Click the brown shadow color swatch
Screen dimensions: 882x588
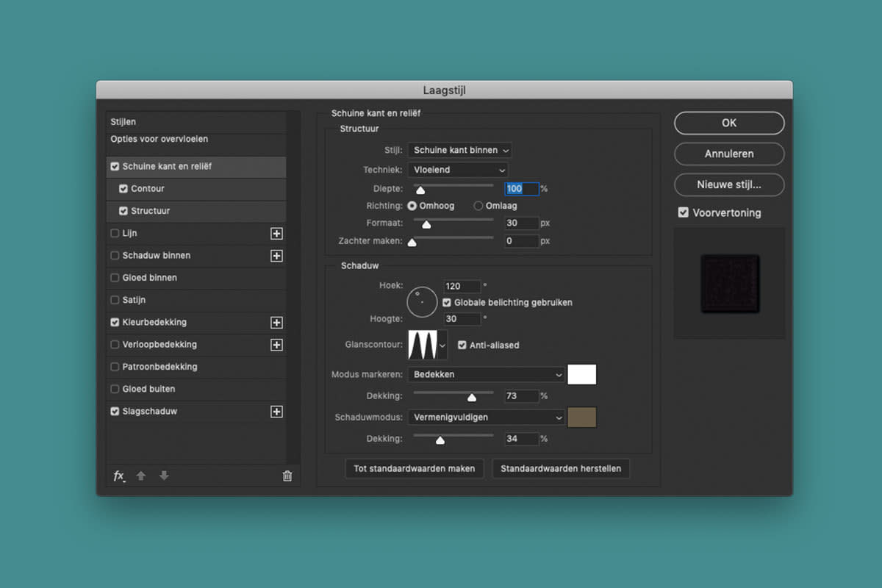pos(581,417)
